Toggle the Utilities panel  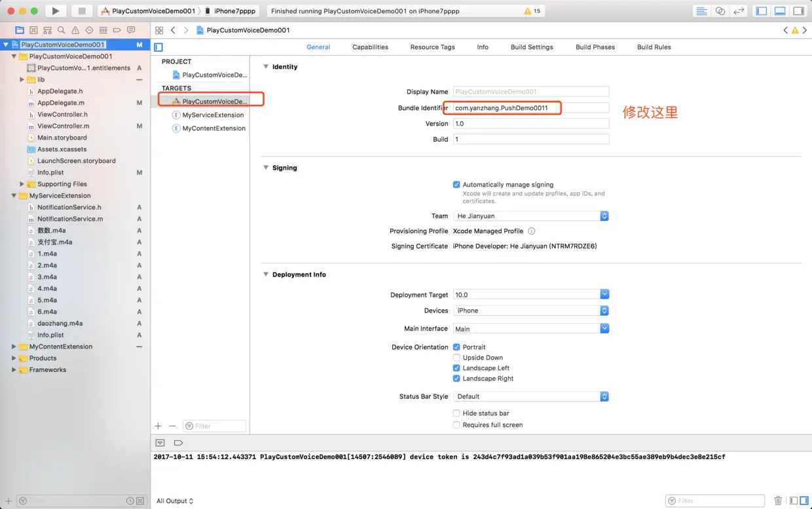click(798, 11)
